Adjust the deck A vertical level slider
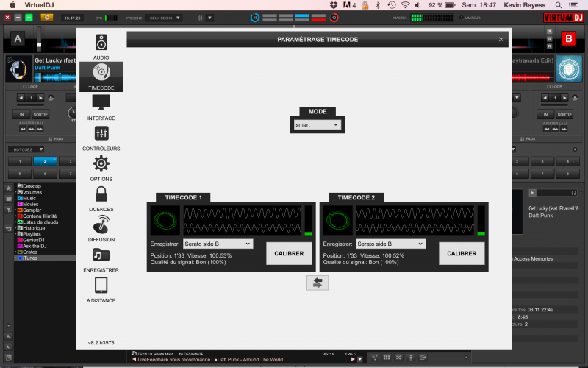Image resolution: width=588 pixels, height=368 pixels. (x=39, y=40)
